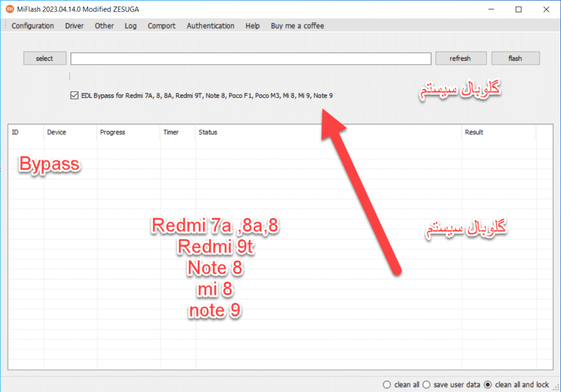Maximize the MiFlash window

pos(518,9)
